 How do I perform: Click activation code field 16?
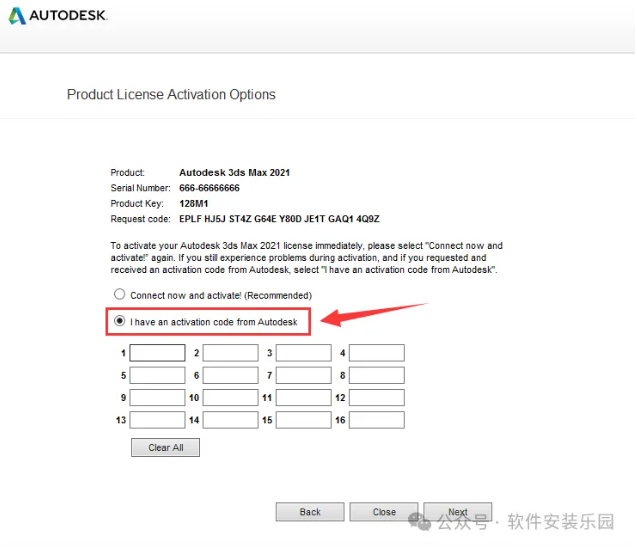[x=376, y=420]
